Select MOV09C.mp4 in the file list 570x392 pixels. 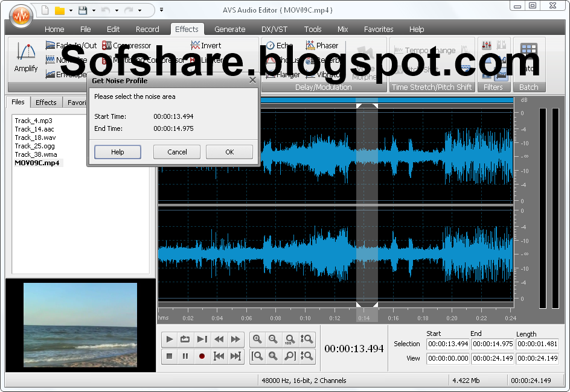tap(37, 163)
